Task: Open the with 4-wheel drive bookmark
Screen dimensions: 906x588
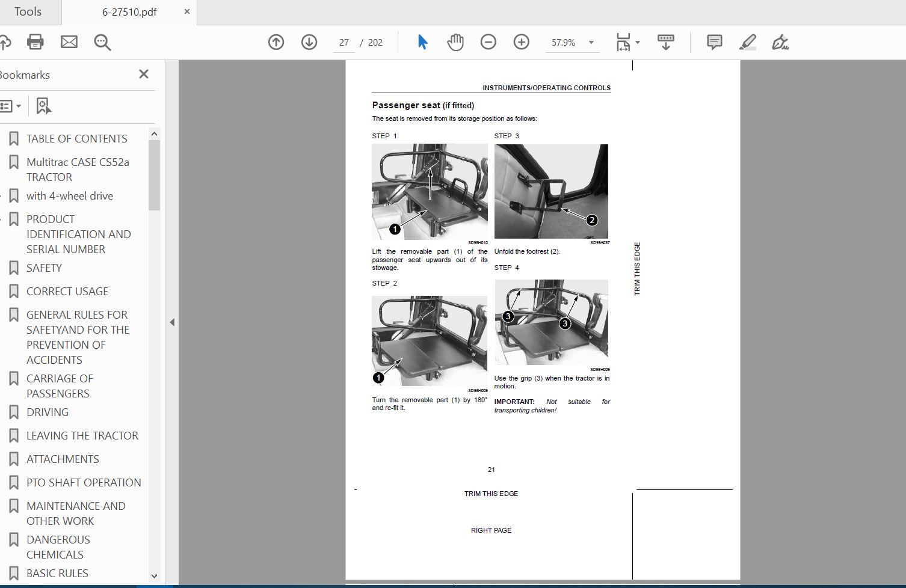Action: point(70,196)
